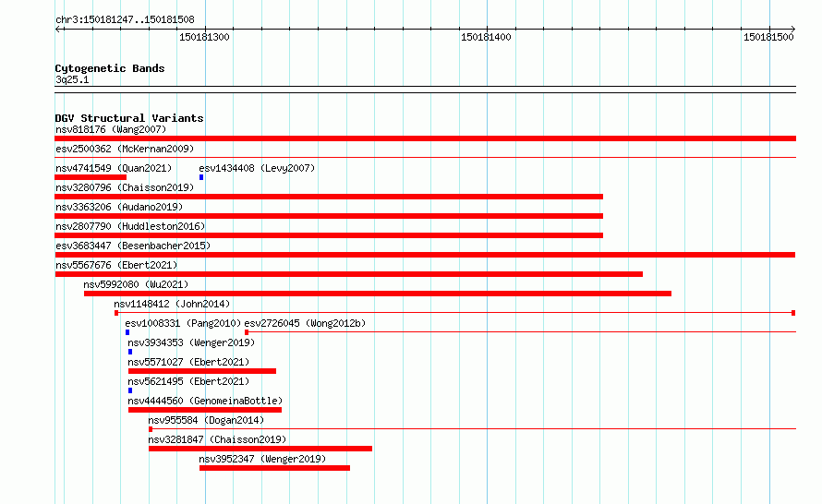This screenshot has height=504, width=822.
Task: Click nsv5992080 (Wu2021) label
Action: point(136,284)
